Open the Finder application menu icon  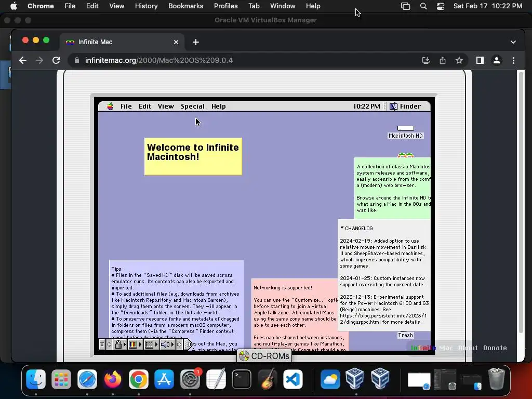click(x=393, y=106)
